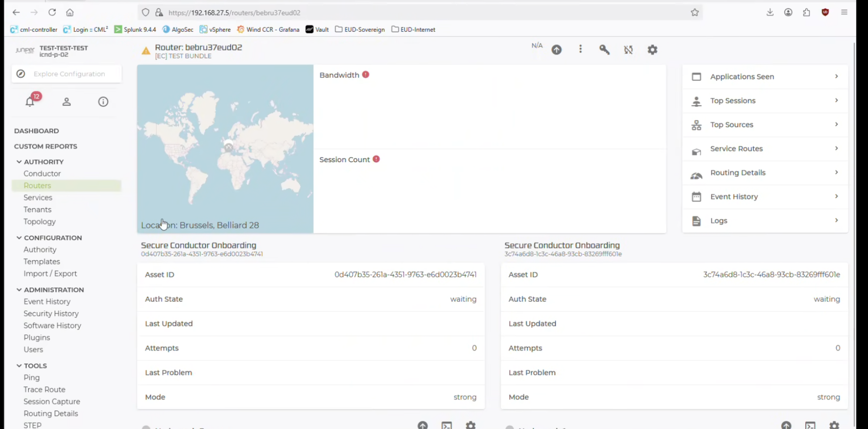The width and height of the screenshot is (868, 429).
Task: Click the Bandwidth red error indicator
Action: pyautogui.click(x=366, y=75)
